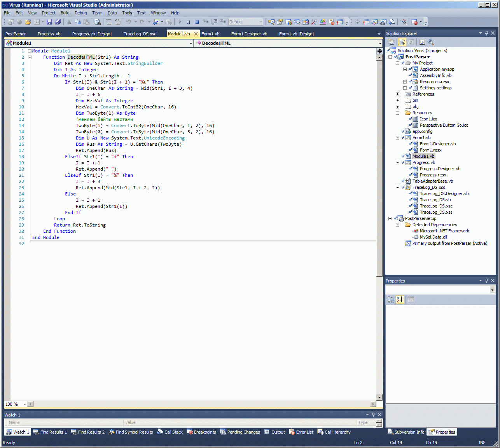The height and width of the screenshot is (448, 500).
Task: Open the Debug menu
Action: pos(80,13)
